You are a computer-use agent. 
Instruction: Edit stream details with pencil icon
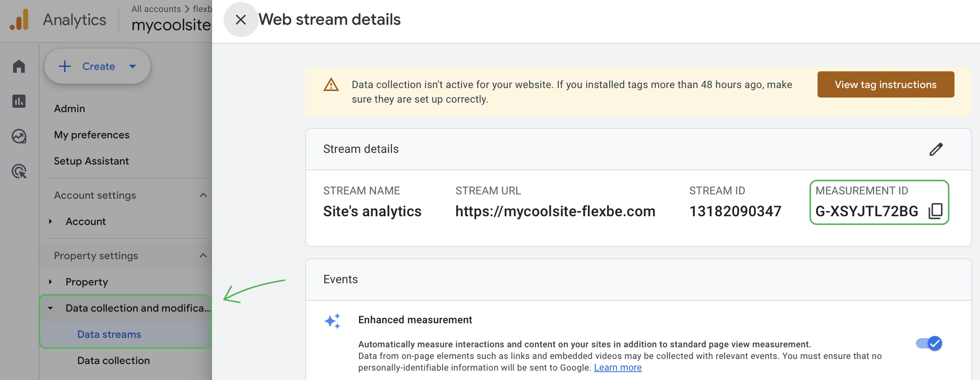tap(936, 149)
